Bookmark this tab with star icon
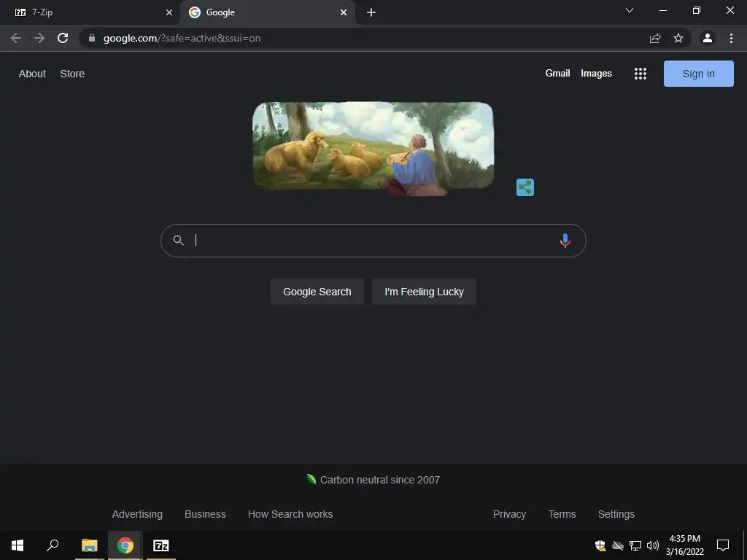Screen dimensions: 747x560 (x=678, y=38)
